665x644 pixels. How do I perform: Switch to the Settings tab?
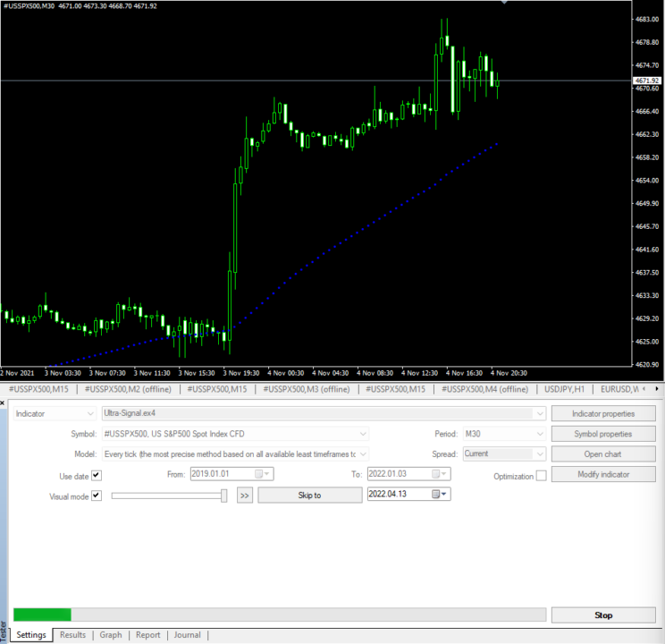[31, 635]
